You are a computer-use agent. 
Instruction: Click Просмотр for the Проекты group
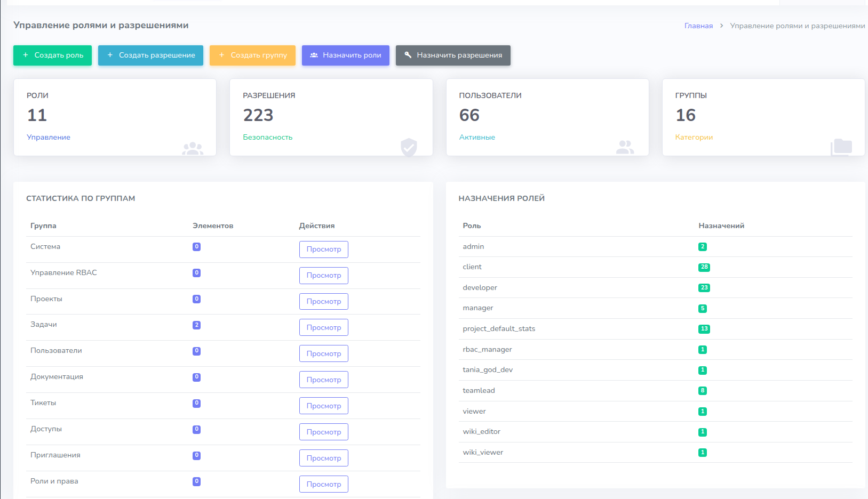[324, 302]
